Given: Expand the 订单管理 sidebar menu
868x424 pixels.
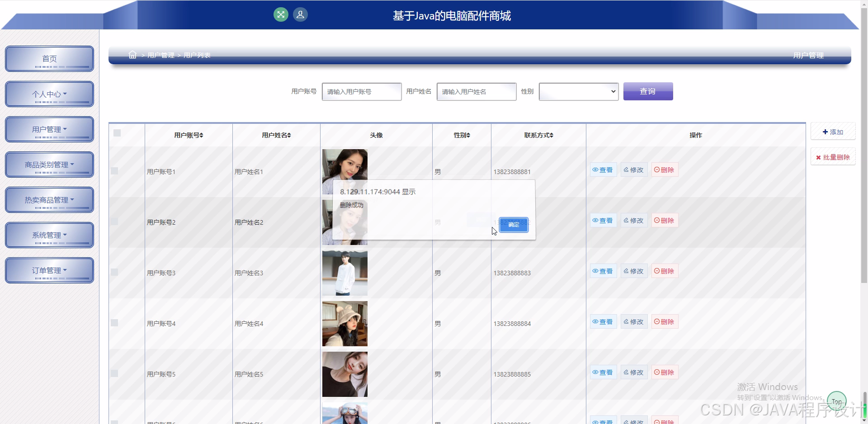Looking at the screenshot, I should (x=49, y=270).
